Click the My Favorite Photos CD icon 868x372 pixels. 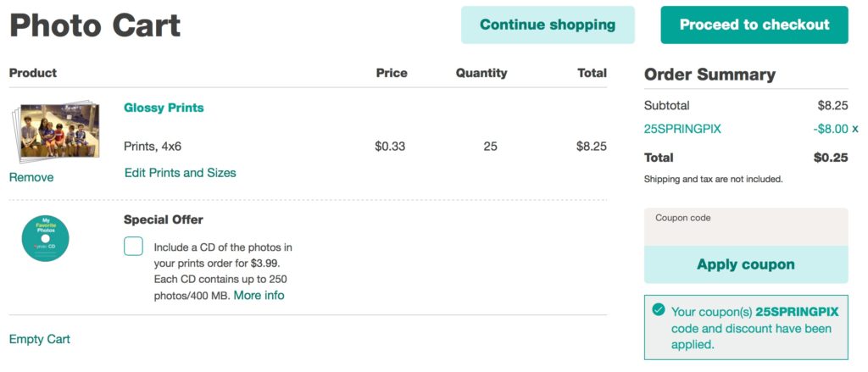pos(46,239)
